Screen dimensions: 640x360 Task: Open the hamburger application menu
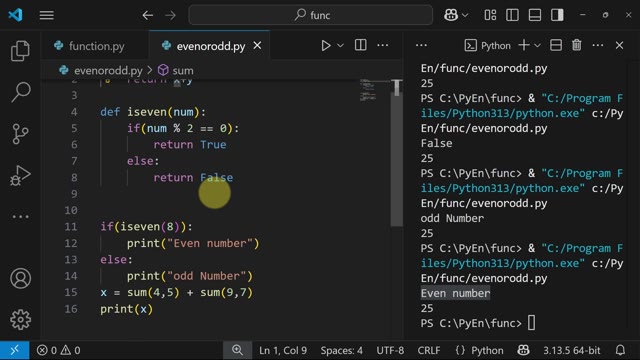pyautogui.click(x=47, y=15)
